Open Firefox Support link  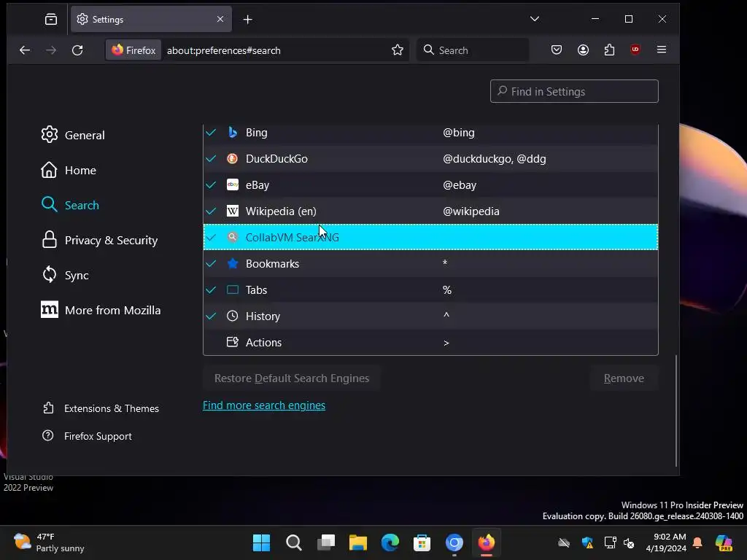tap(88, 436)
